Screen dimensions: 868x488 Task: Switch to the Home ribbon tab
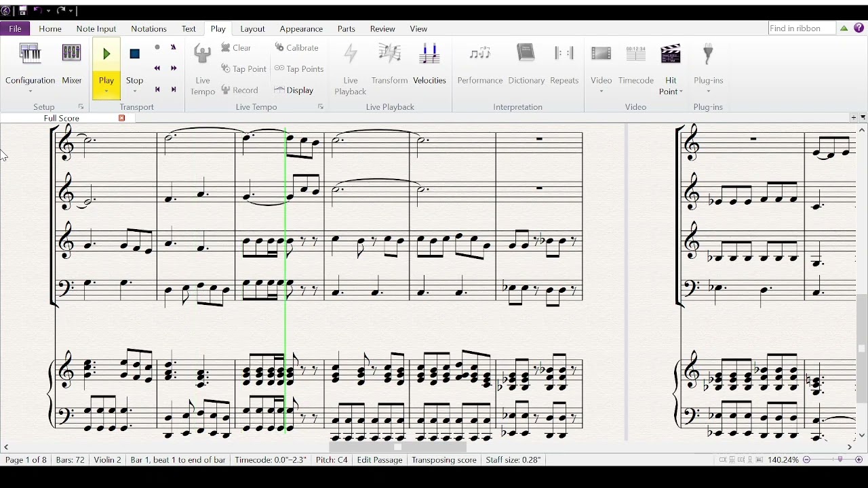(x=50, y=28)
